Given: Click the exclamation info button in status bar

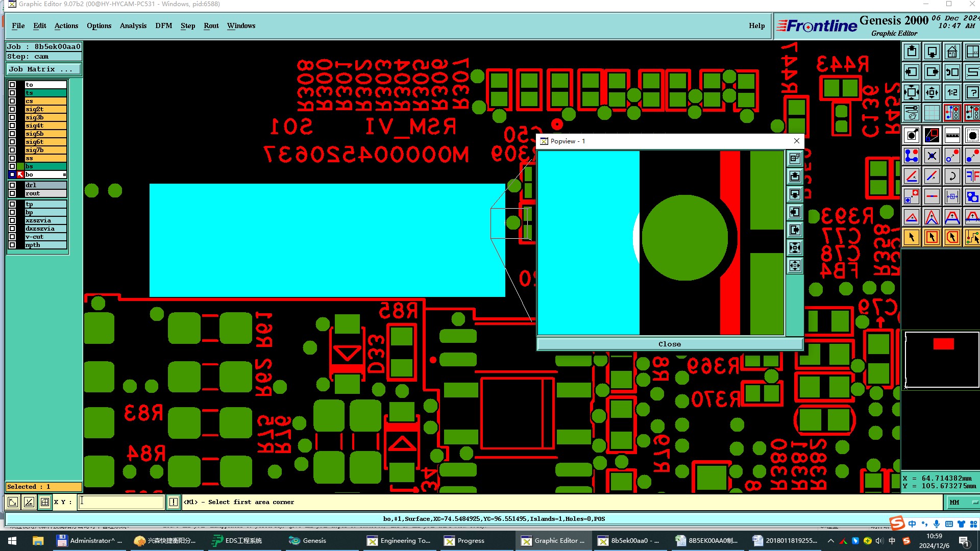Looking at the screenshot, I should coord(174,502).
